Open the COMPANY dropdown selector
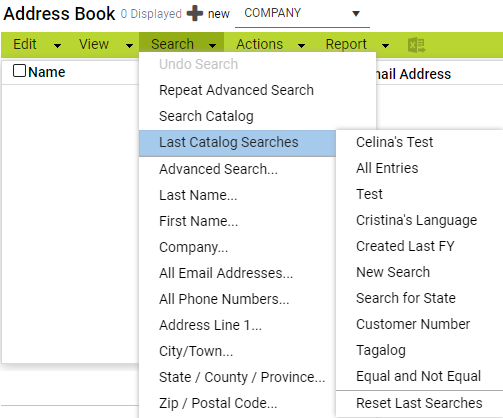 pyautogui.click(x=302, y=14)
